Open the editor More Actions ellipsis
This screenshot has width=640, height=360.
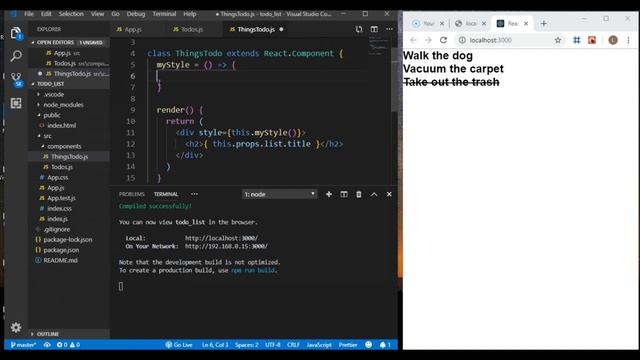389,29
